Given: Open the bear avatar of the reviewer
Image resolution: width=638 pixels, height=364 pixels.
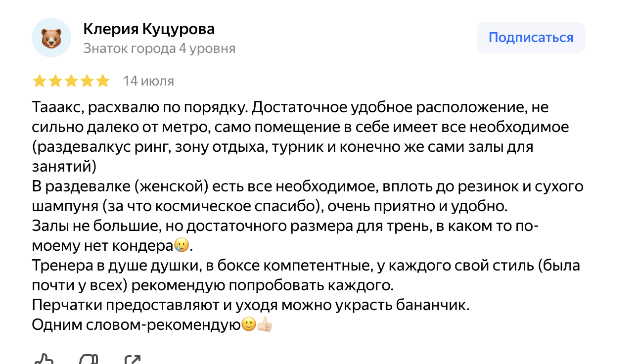Looking at the screenshot, I should click(51, 38).
